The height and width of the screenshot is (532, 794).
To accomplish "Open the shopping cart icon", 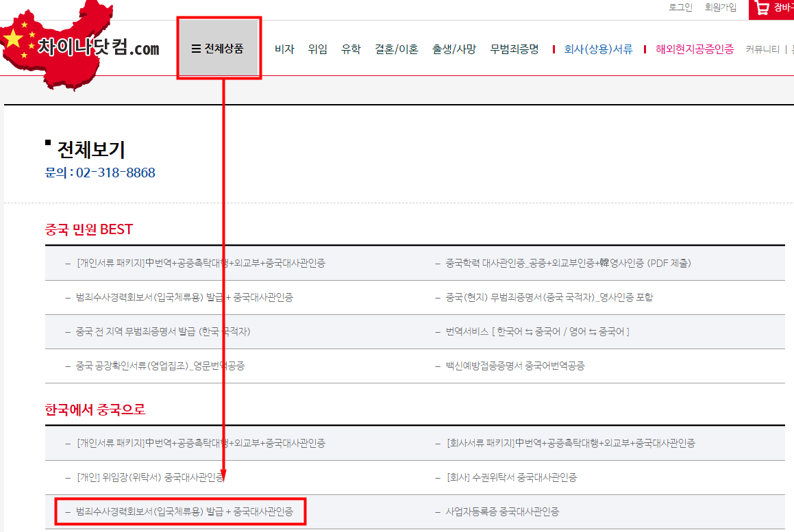I will pyautogui.click(x=762, y=8).
